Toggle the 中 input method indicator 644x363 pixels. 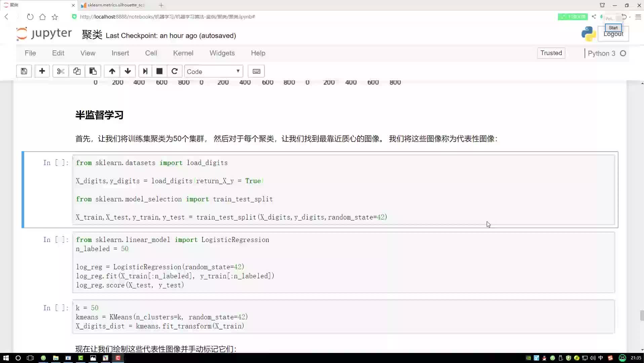pos(601,358)
